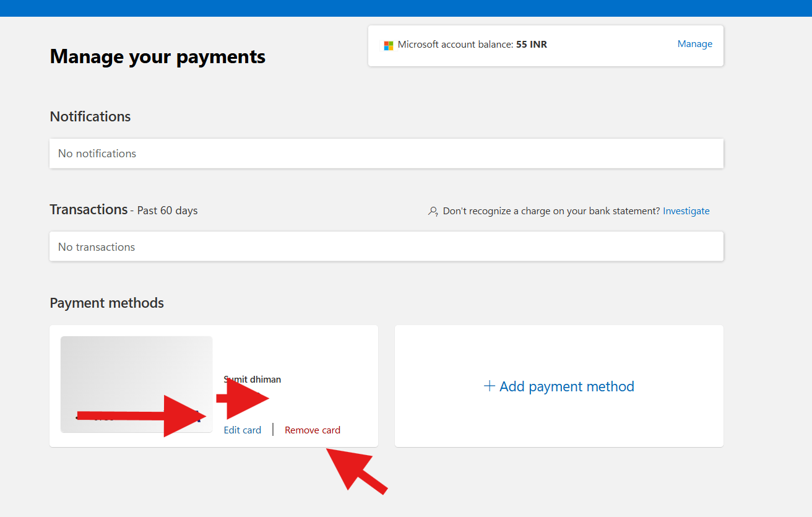Viewport: 812px width, 517px height.
Task: Click the 55 INR balance amount
Action: 532,45
